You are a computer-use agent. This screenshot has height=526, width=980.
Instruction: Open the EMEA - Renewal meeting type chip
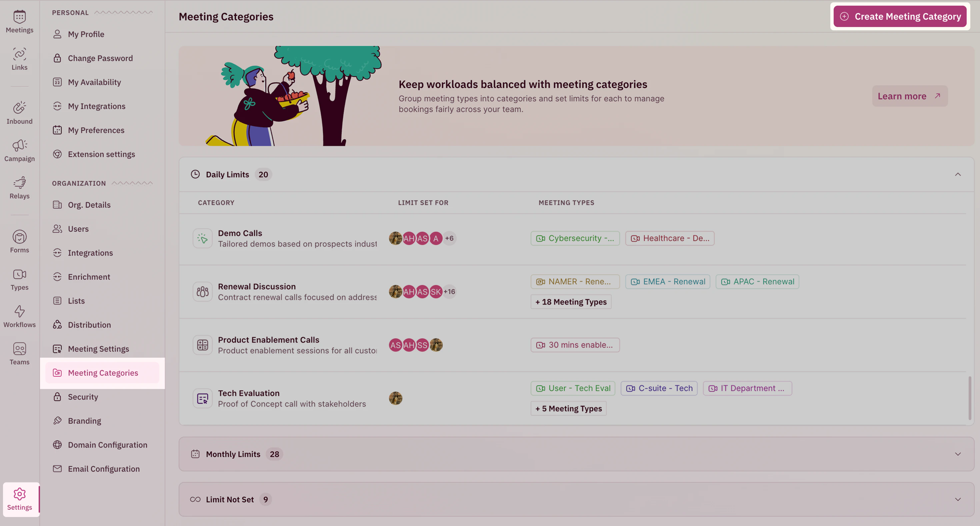[667, 281]
